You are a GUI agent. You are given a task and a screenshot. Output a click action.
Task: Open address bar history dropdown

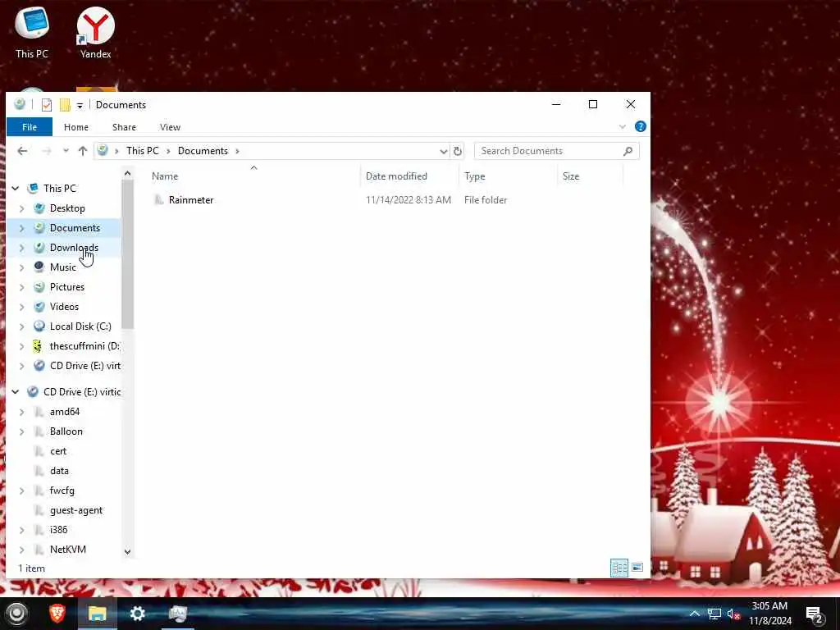444,152
